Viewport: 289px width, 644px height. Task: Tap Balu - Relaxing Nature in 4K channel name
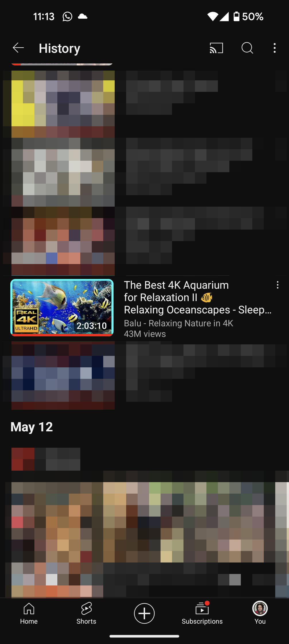[178, 323]
